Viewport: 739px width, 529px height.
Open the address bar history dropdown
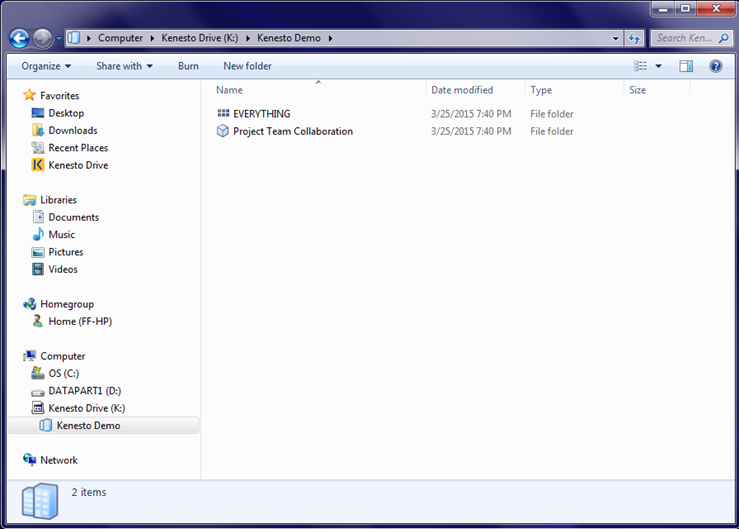click(615, 39)
